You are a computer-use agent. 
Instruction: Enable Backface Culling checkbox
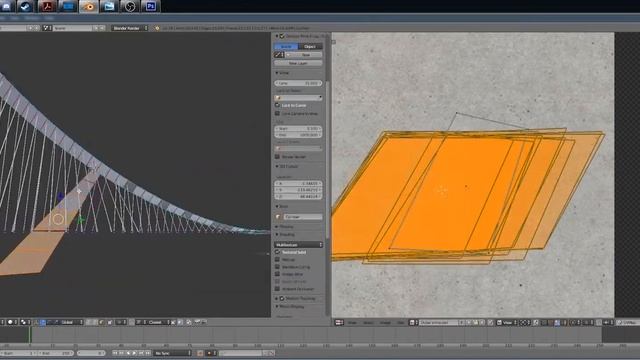pyautogui.click(x=278, y=267)
